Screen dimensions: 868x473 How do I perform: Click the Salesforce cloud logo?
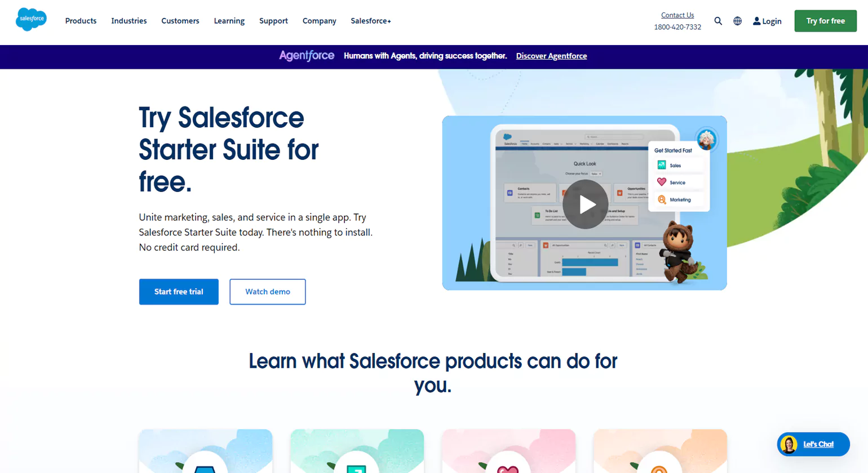31,19
